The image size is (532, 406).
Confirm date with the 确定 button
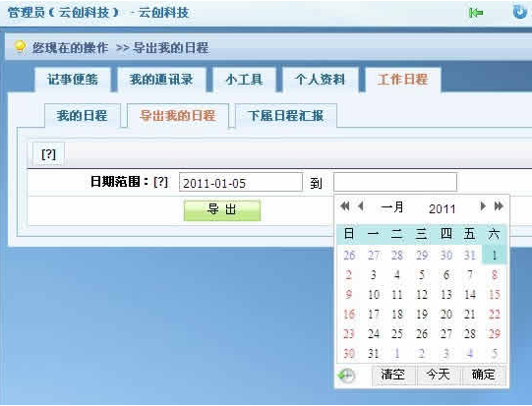coord(484,375)
